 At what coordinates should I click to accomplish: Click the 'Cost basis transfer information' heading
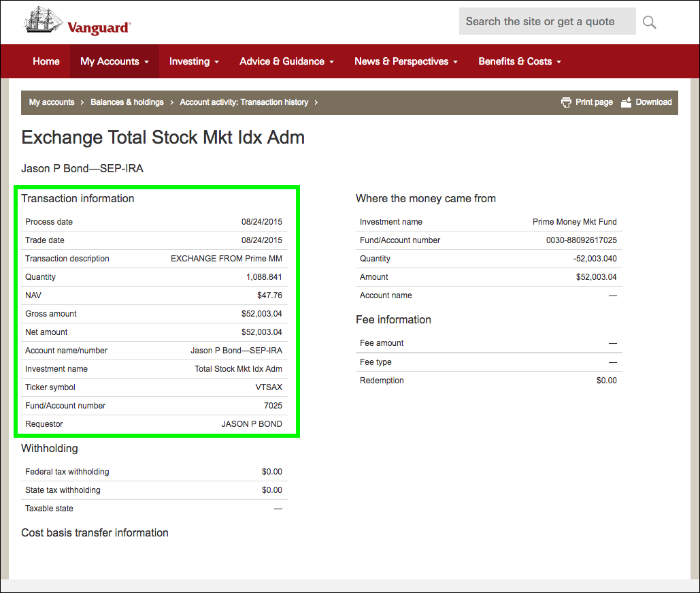(x=95, y=532)
